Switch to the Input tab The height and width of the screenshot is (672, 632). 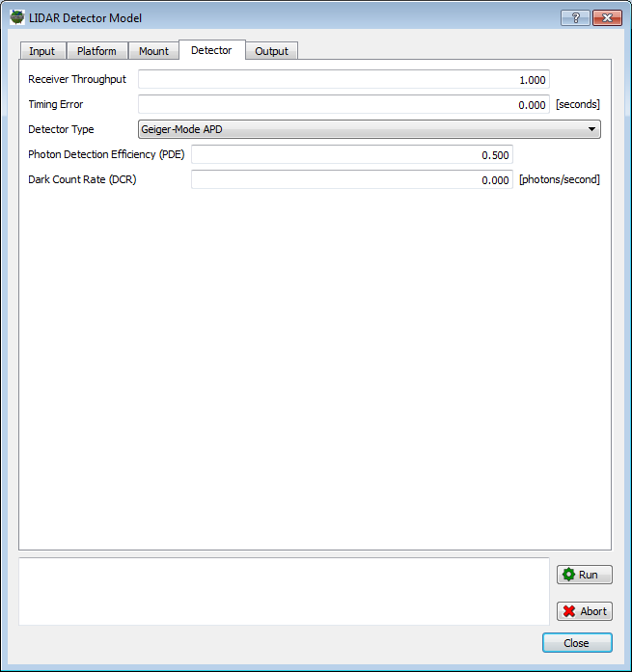click(41, 51)
